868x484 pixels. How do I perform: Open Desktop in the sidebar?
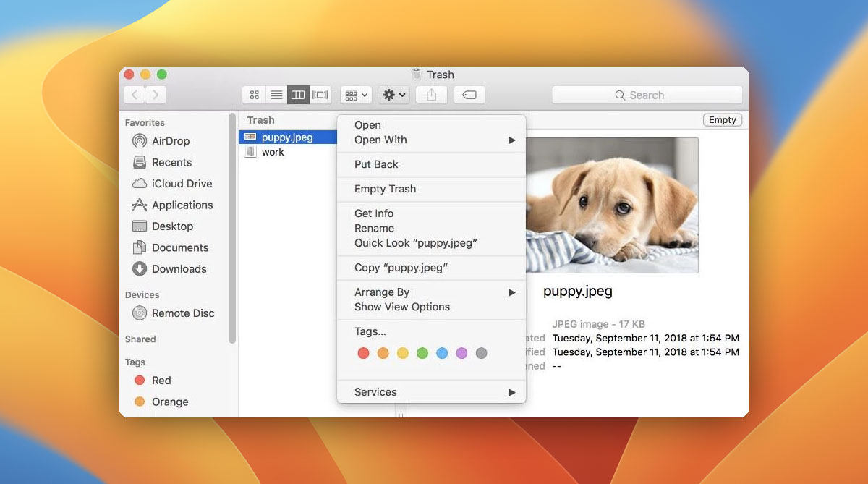coord(172,226)
